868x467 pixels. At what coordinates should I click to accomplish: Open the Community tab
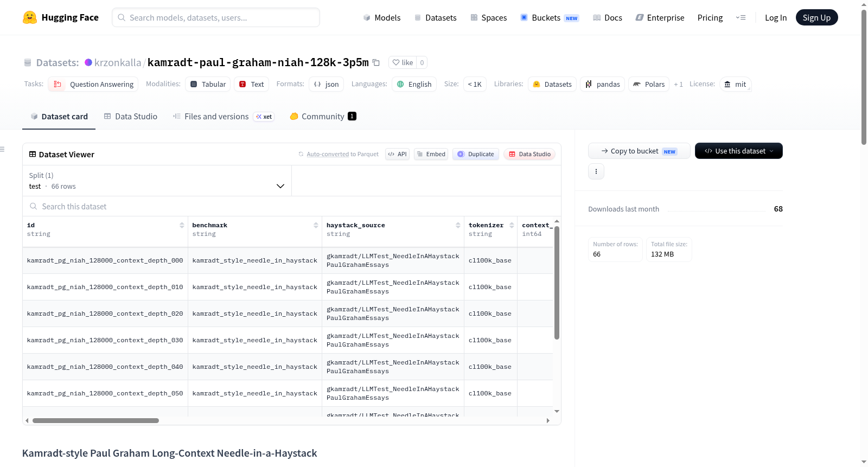click(x=323, y=117)
